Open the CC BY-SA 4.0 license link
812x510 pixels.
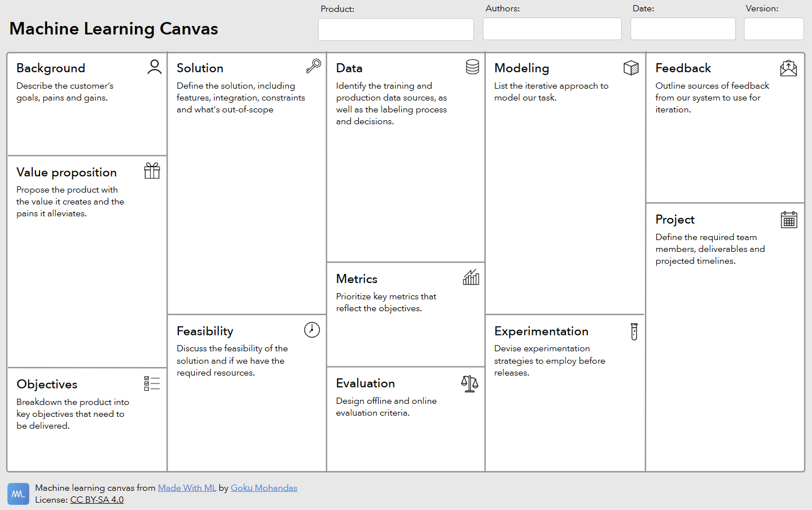(96, 500)
